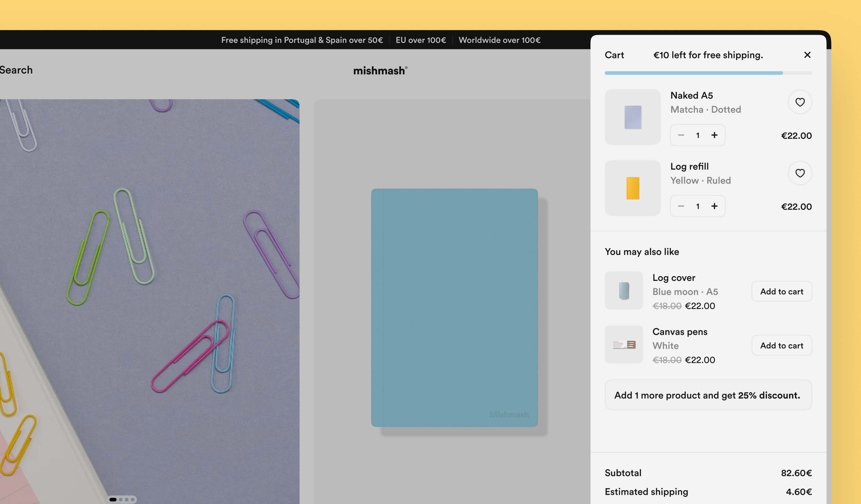Open Search in the header
The height and width of the screenshot is (504, 861).
coord(16,70)
